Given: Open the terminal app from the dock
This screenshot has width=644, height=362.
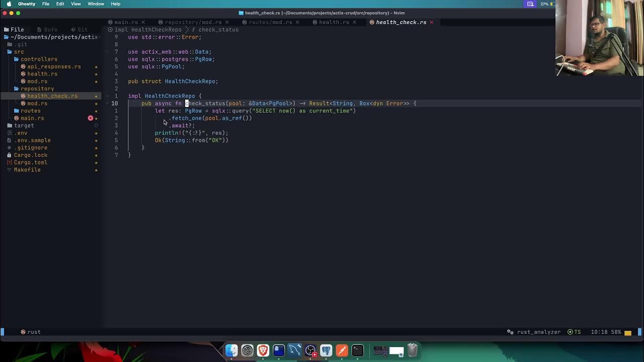Looking at the screenshot, I should [x=358, y=350].
